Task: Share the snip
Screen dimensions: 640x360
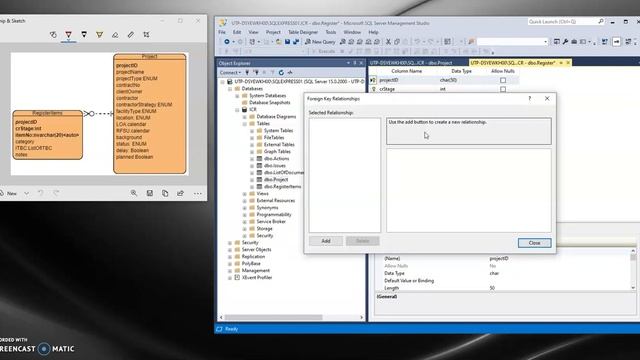Action: coord(180,193)
